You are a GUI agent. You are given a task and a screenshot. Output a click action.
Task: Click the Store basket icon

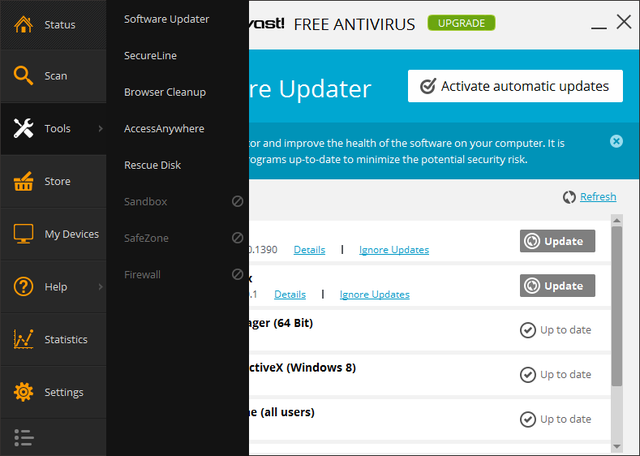tap(23, 181)
